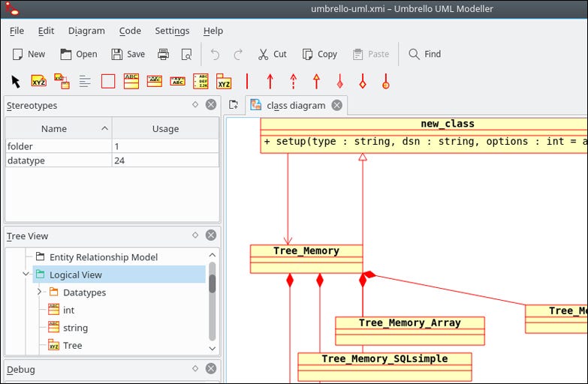Click the Save button

click(x=128, y=54)
